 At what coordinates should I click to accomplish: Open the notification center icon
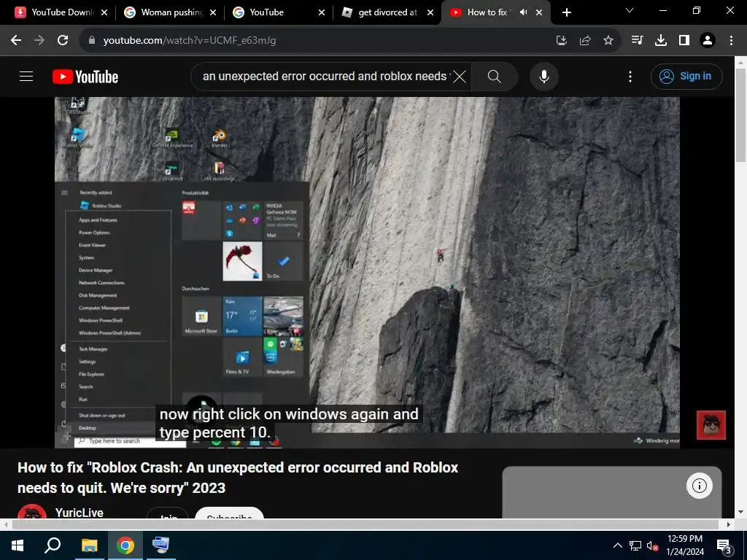(724, 546)
